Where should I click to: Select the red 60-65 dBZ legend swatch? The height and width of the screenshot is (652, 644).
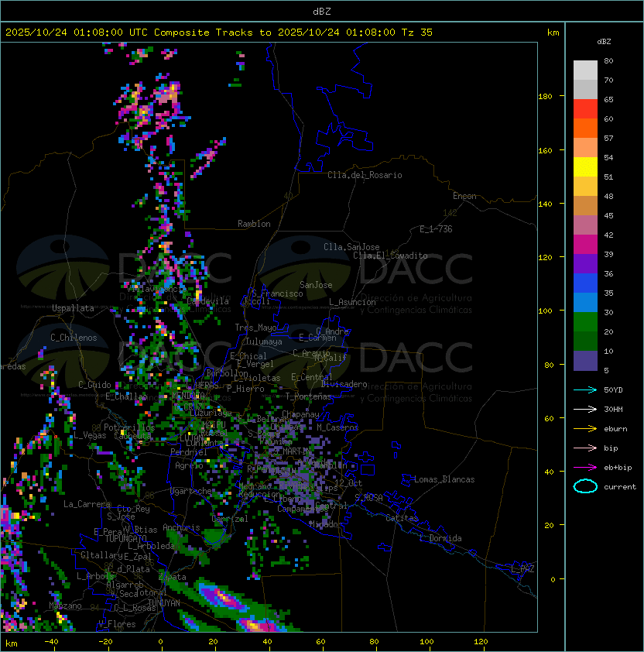click(x=585, y=109)
